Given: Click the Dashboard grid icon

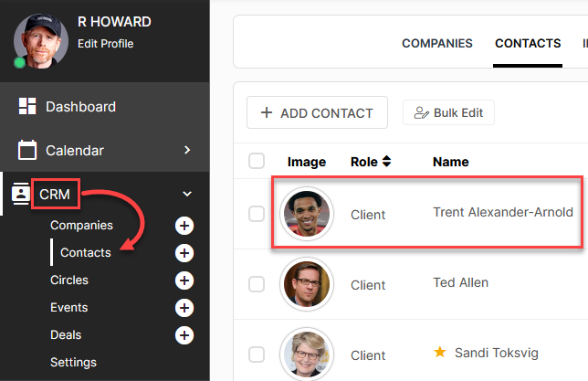Looking at the screenshot, I should (x=27, y=106).
